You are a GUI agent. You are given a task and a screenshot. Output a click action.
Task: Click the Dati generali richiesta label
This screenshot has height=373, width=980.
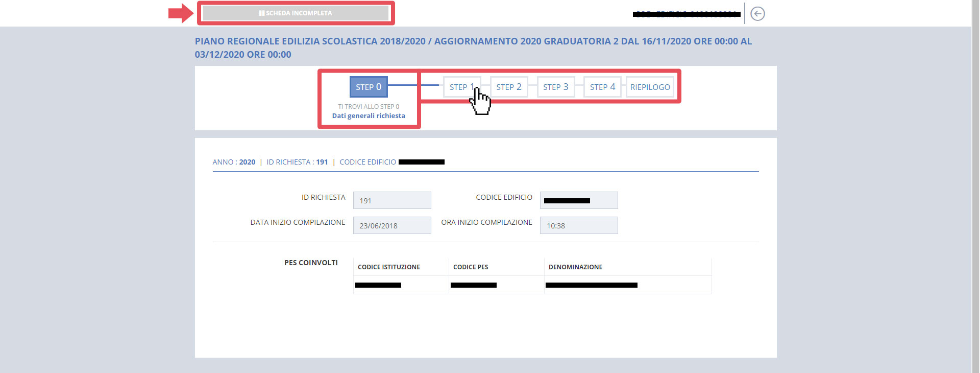[369, 116]
